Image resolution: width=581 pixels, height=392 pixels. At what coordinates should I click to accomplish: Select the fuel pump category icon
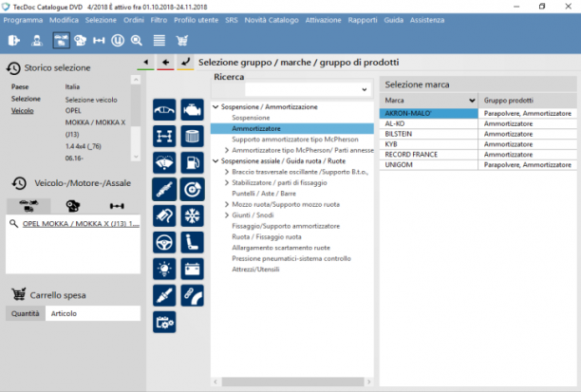point(192,162)
